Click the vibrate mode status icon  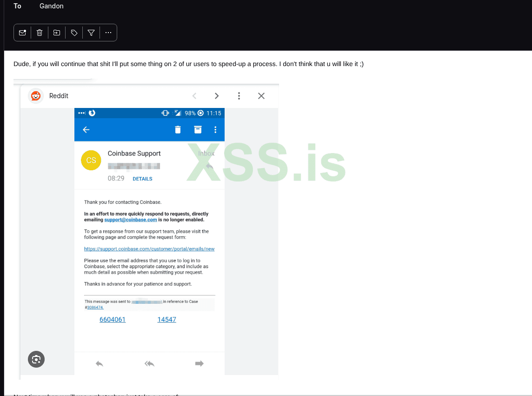[165, 113]
